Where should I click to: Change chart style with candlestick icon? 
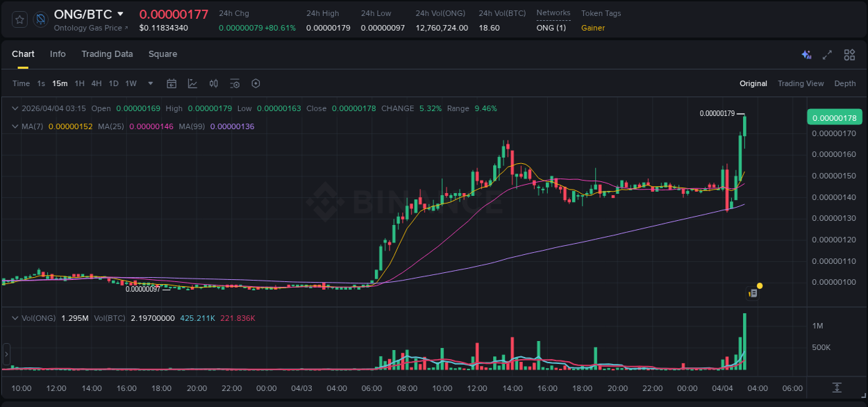pyautogui.click(x=214, y=83)
